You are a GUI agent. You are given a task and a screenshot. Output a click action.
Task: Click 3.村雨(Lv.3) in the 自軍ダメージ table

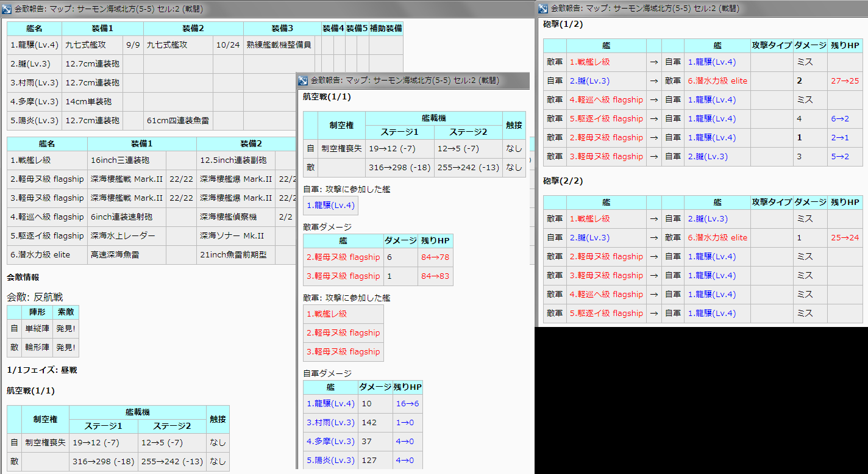pyautogui.click(x=330, y=422)
